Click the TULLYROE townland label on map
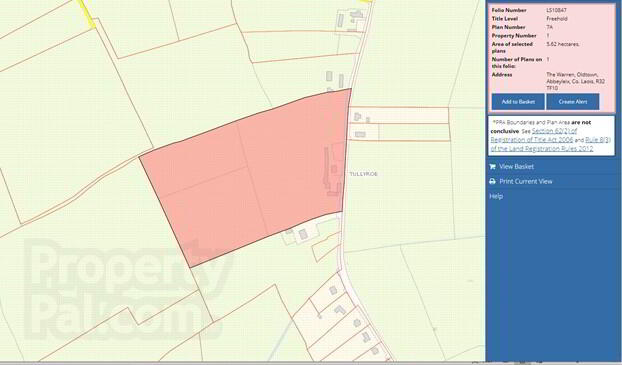Viewport: 622px width, 365px height. click(363, 174)
